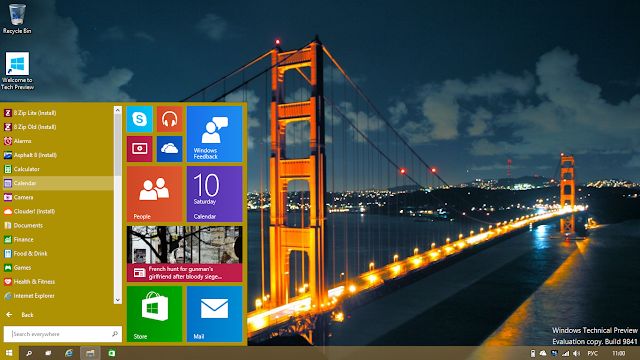Open the network signal tray icon
Viewport: 640px width, 360px height.
point(565,353)
